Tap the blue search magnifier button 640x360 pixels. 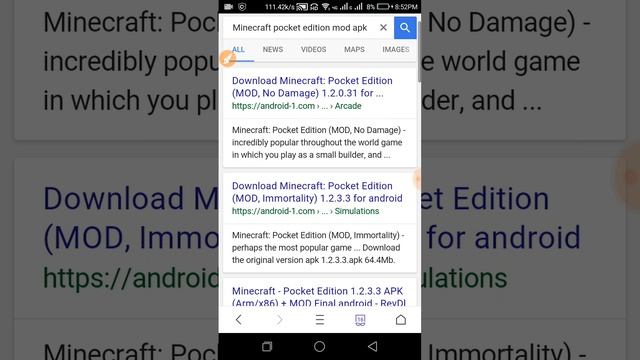coord(405,28)
